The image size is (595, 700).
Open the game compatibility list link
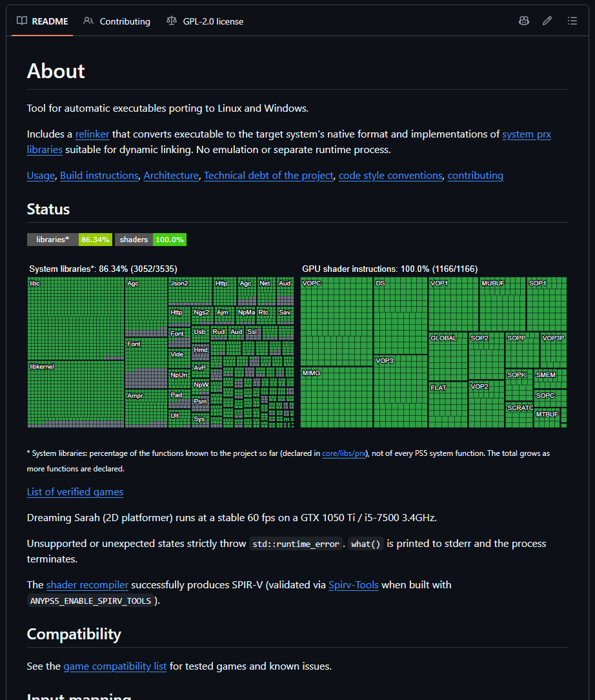pos(115,666)
